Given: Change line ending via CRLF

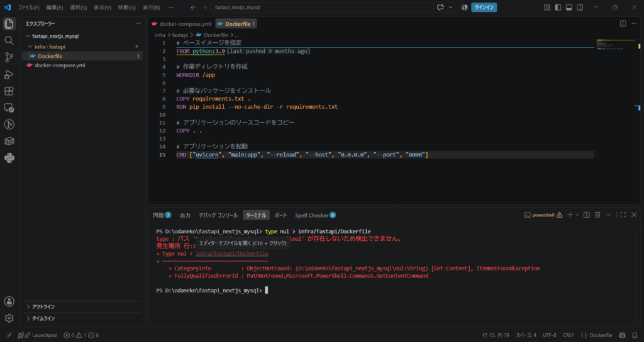Looking at the screenshot, I should point(569,335).
